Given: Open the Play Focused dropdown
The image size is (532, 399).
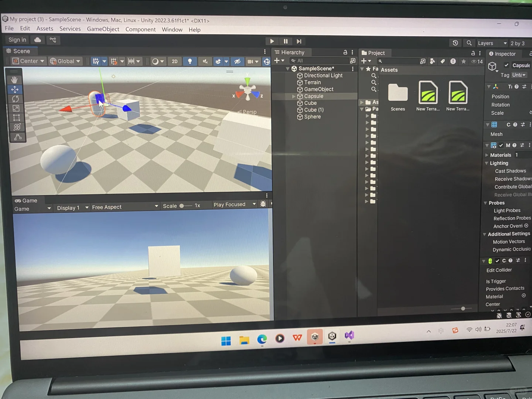Looking at the screenshot, I should coord(235,204).
